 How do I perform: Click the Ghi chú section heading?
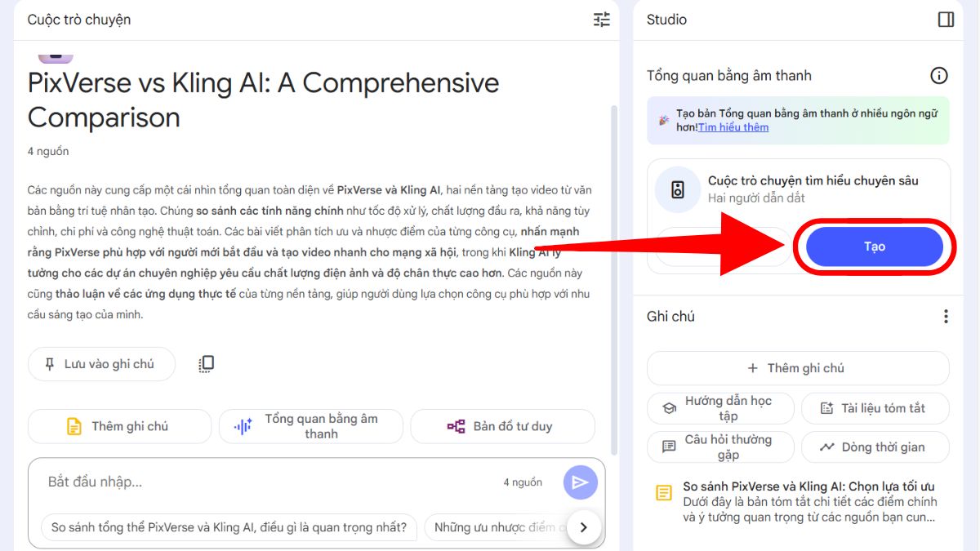pyautogui.click(x=670, y=317)
